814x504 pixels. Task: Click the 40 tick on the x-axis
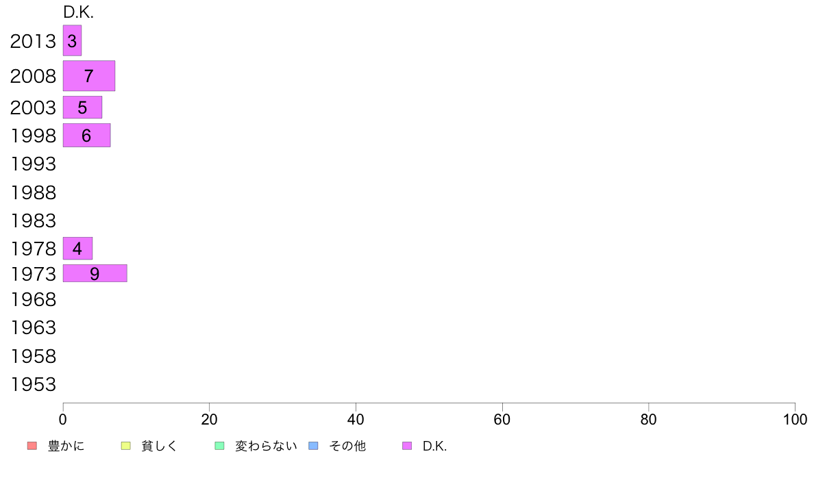click(x=356, y=419)
